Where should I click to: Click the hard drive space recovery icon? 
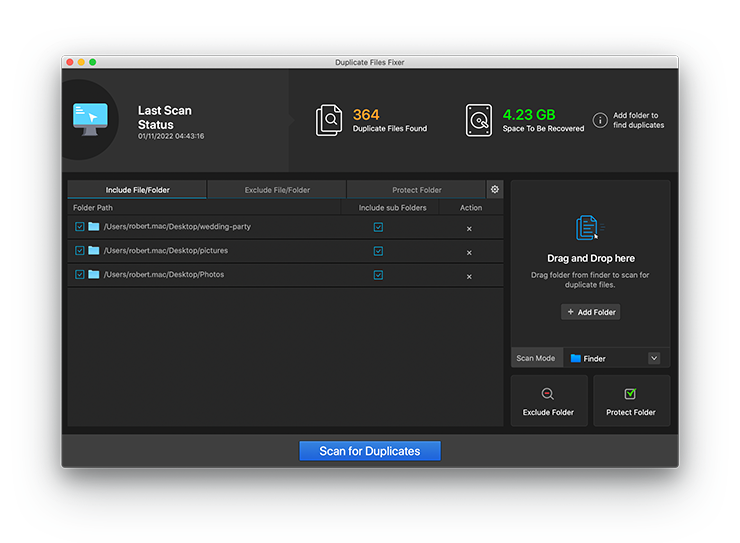tap(479, 120)
